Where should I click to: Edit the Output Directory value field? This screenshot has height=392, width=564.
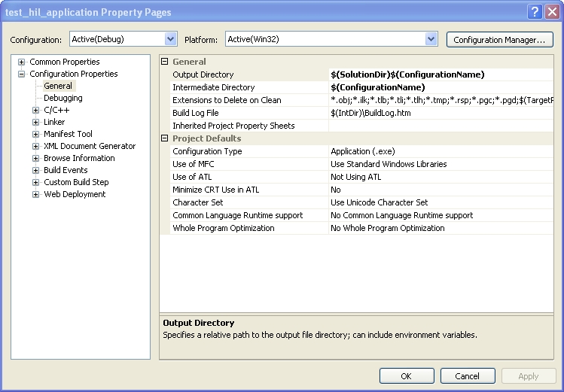coord(441,74)
